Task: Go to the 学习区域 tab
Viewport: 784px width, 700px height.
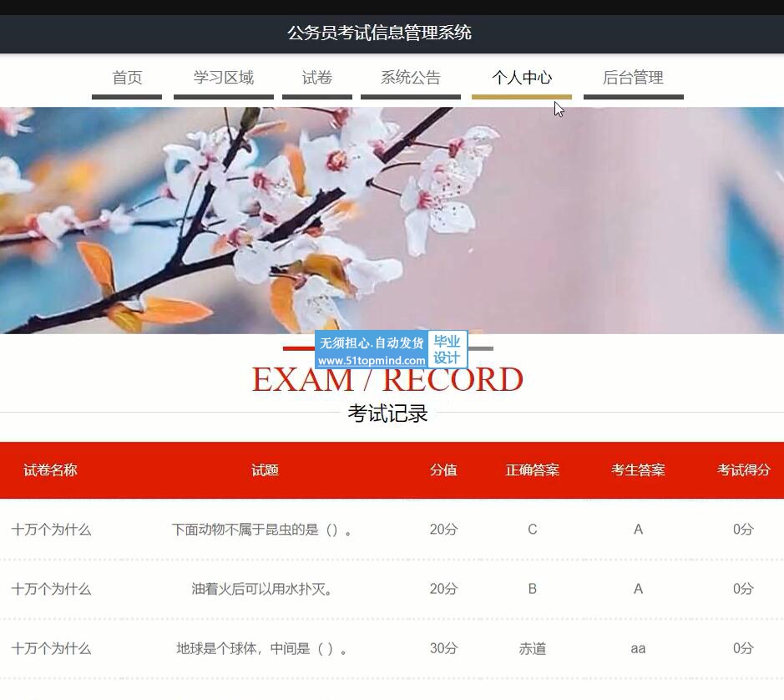Action: [224, 78]
